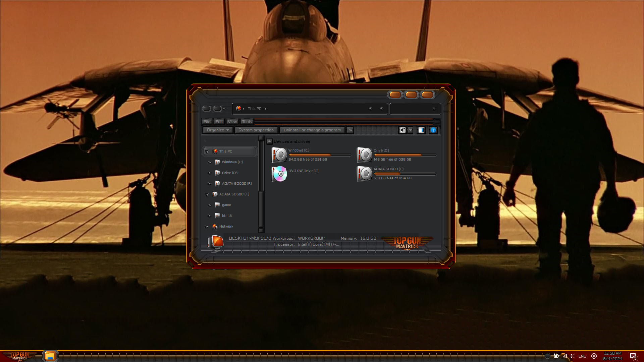644x362 pixels.
Task: Click the Change your view icon
Action: (x=402, y=130)
